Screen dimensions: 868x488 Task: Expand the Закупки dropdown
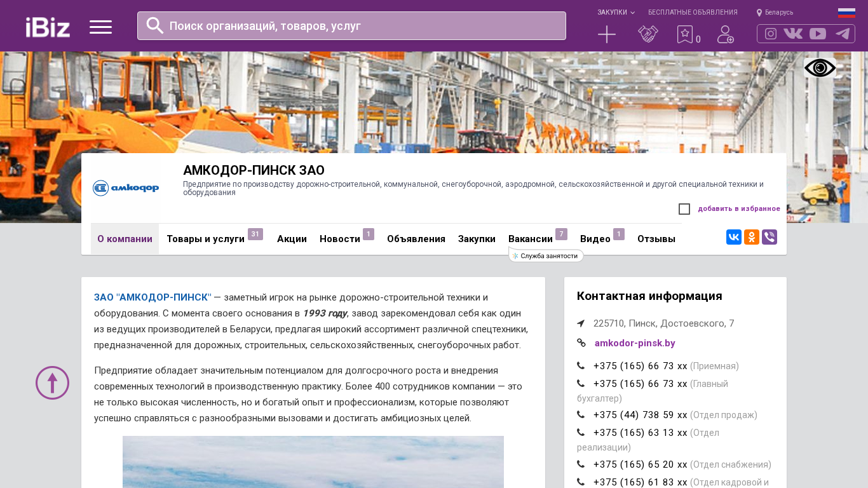click(x=616, y=12)
